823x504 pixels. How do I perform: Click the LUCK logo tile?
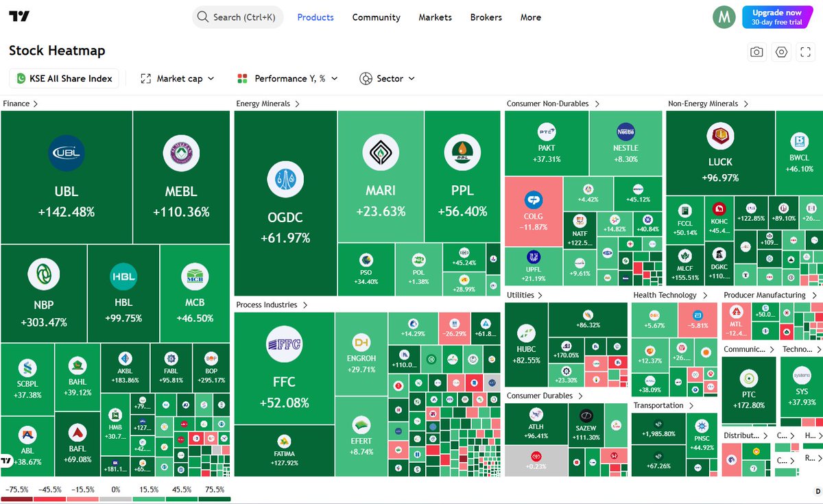[x=720, y=135]
